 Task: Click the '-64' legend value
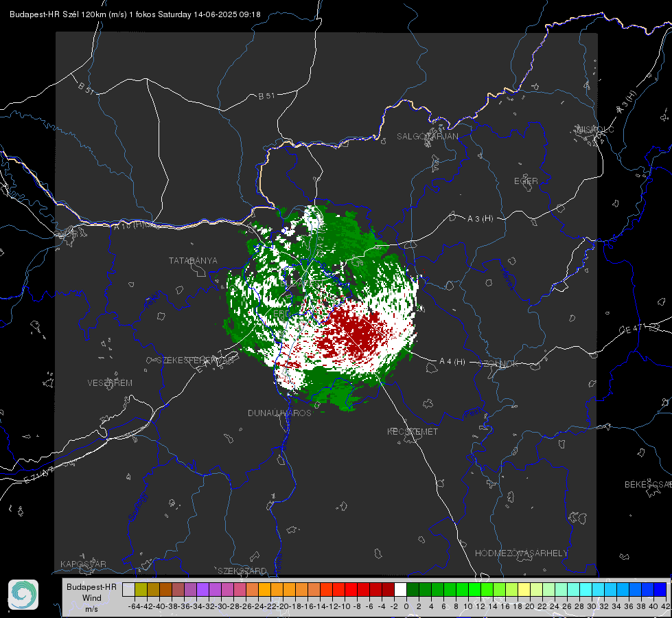(x=134, y=606)
